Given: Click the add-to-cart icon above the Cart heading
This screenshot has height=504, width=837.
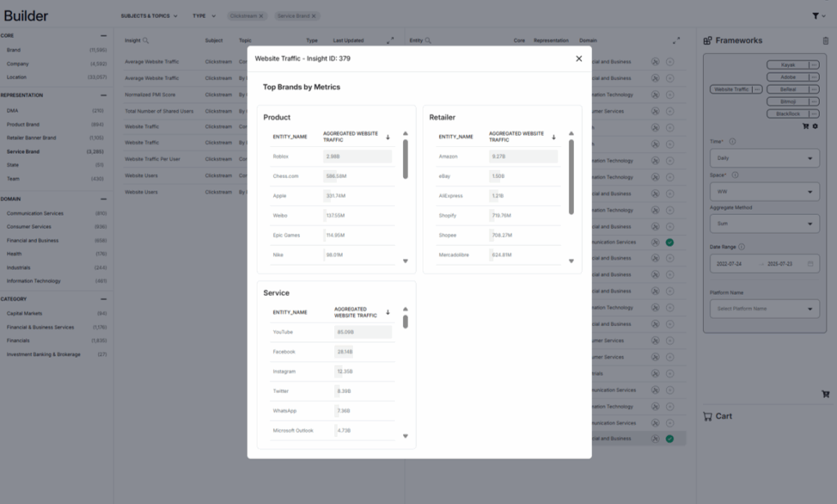Looking at the screenshot, I should (826, 395).
